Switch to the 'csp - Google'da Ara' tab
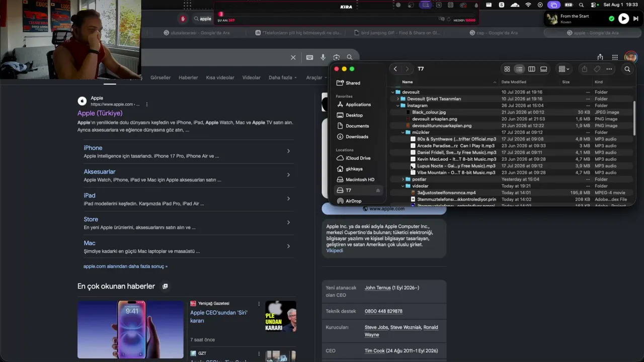Image resolution: width=644 pixels, height=362 pixels. coord(494,33)
